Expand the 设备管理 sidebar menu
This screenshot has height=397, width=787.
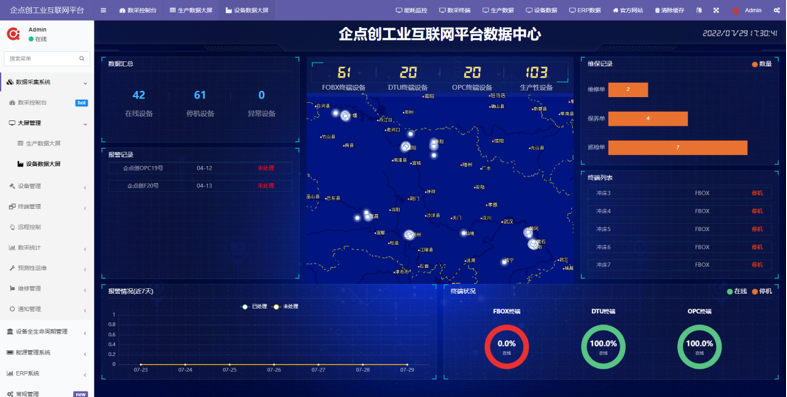[x=47, y=186]
